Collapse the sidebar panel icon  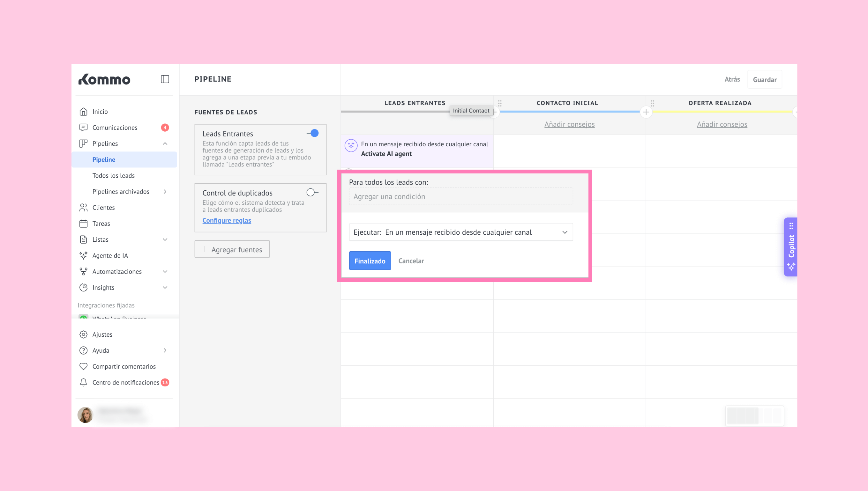[x=165, y=79]
